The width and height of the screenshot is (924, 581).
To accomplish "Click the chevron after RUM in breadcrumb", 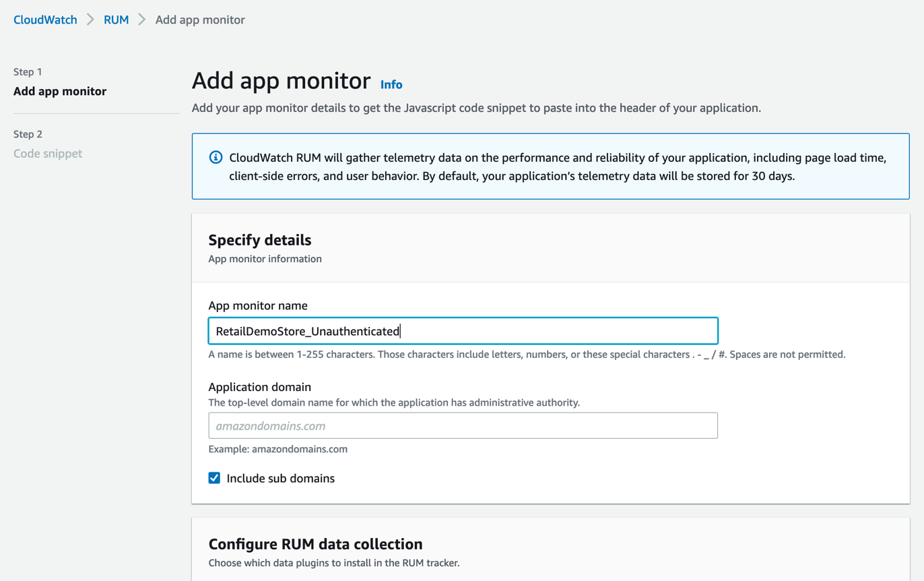I will pyautogui.click(x=141, y=20).
